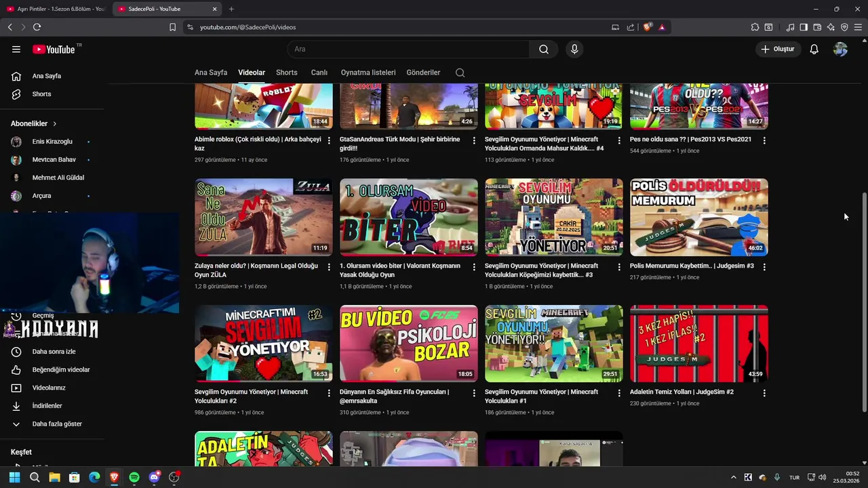Open Enis Kirazoglu subscription
868x488 pixels.
tap(52, 142)
